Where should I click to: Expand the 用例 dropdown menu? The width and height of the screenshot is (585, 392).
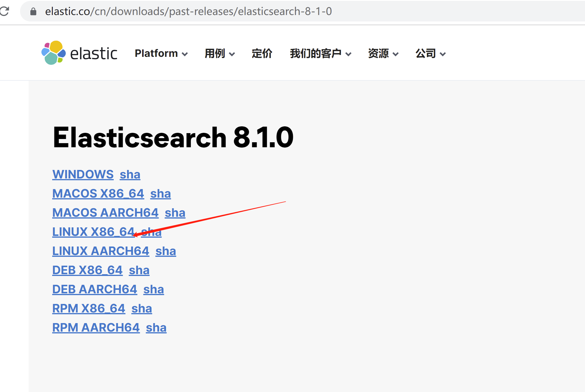click(220, 53)
